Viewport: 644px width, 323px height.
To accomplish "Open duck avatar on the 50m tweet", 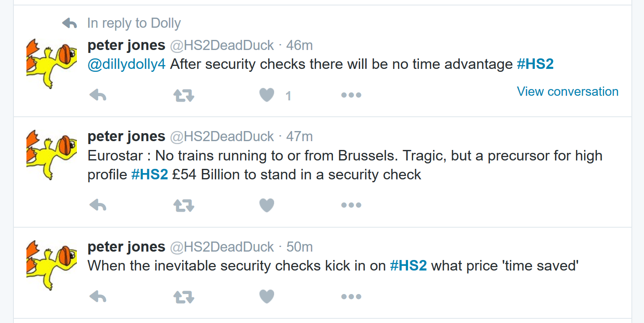I will 51,265.
